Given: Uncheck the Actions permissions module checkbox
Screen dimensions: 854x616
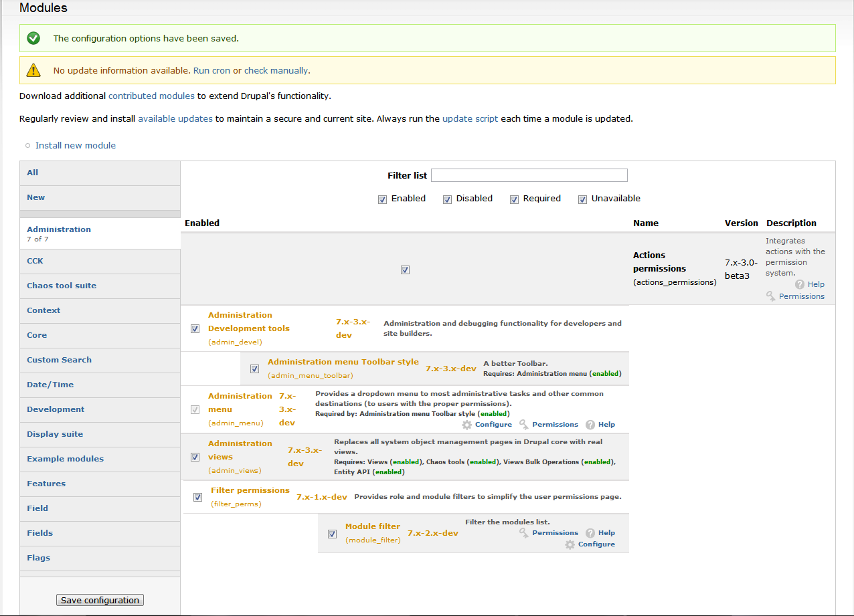Looking at the screenshot, I should [x=405, y=270].
